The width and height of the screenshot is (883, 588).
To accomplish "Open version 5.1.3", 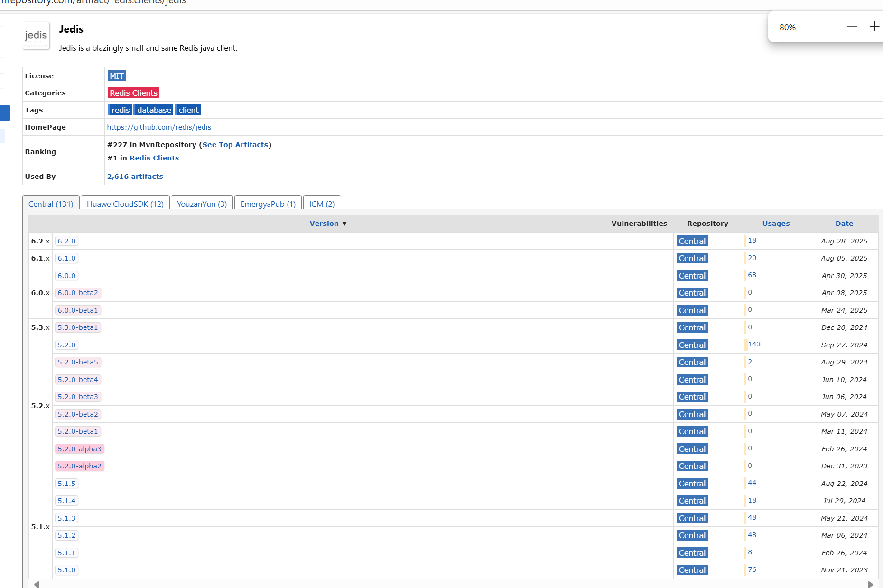I will tap(66, 518).
